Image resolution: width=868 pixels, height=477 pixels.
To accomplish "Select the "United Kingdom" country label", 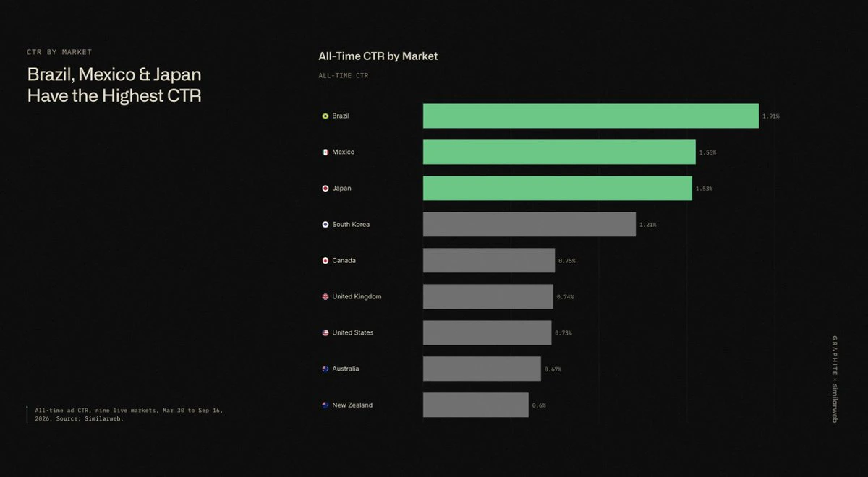I will click(x=357, y=296).
